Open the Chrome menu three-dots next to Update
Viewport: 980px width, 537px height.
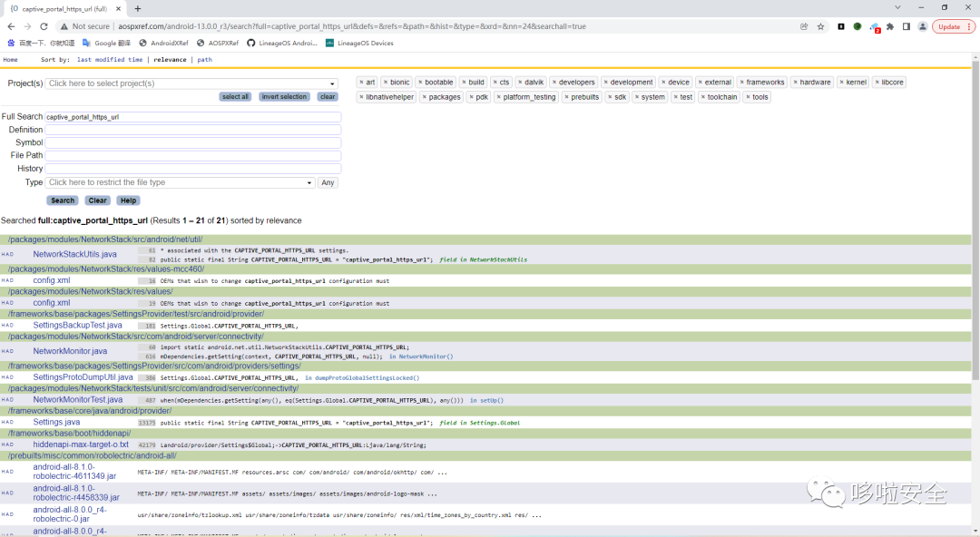[x=969, y=26]
